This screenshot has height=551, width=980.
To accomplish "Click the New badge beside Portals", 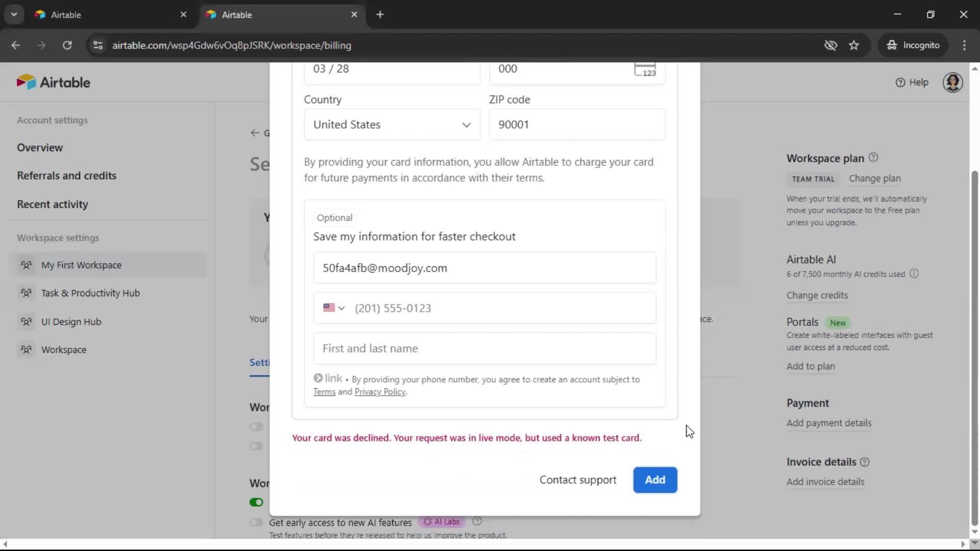I will coord(838,323).
